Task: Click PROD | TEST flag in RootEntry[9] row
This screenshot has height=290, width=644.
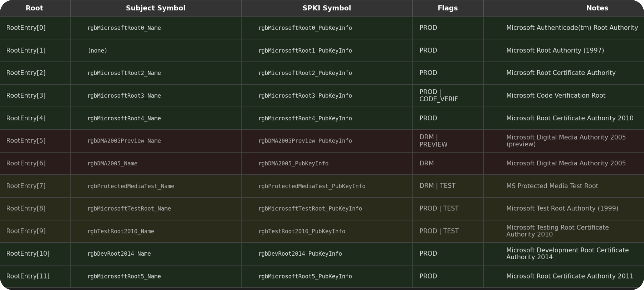Action: [x=439, y=231]
